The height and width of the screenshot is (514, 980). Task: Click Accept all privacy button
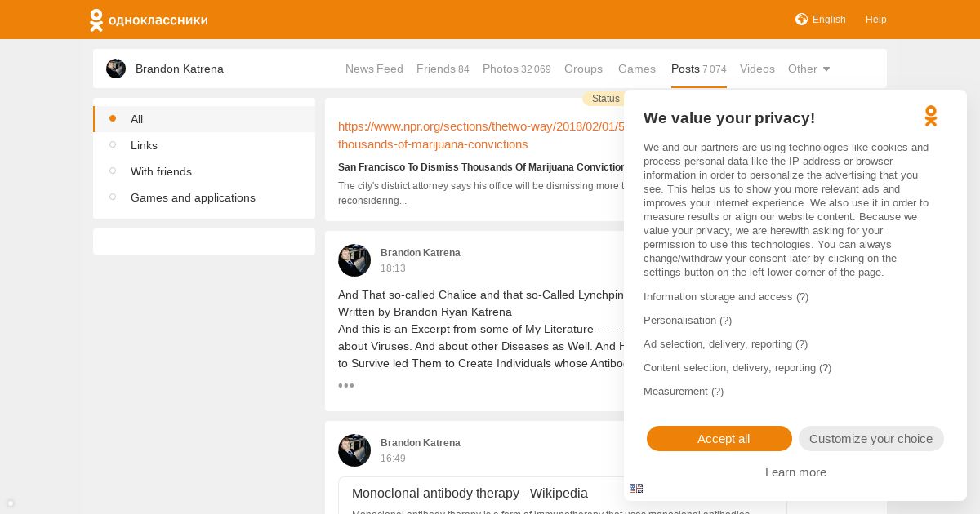719,439
